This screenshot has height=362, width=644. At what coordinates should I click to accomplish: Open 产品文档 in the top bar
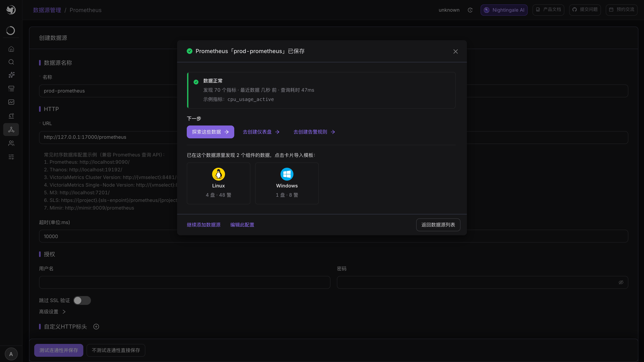(548, 10)
